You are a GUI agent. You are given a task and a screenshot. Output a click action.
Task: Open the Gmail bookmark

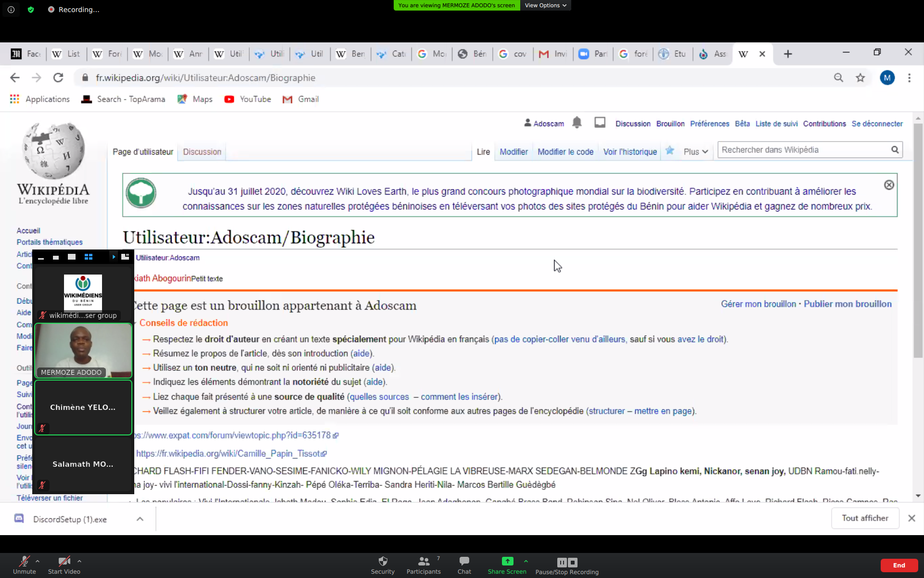(301, 99)
